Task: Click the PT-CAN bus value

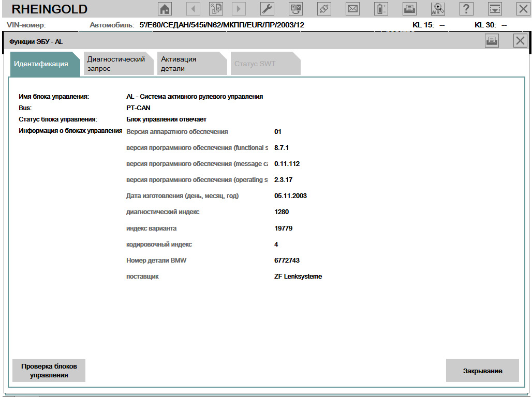Action: (138, 108)
